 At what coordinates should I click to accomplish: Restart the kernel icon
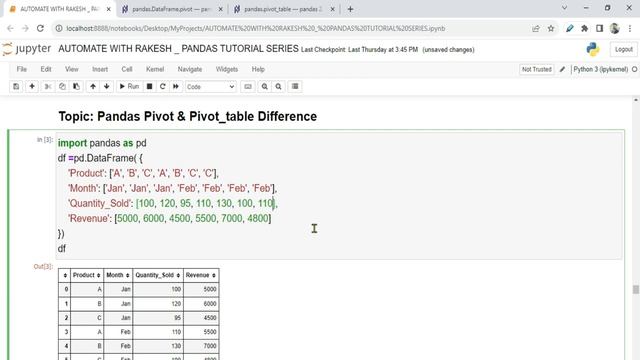pyautogui.click(x=162, y=87)
